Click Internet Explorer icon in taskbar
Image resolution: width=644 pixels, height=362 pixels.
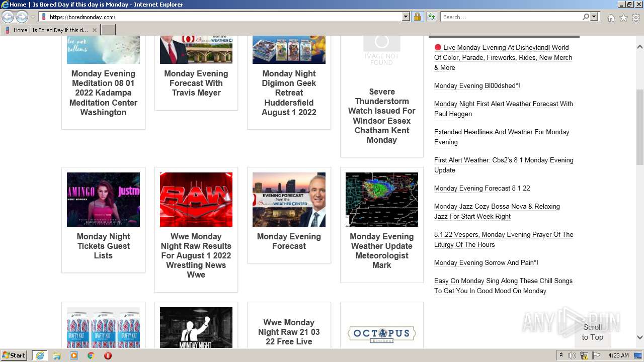click(x=39, y=355)
